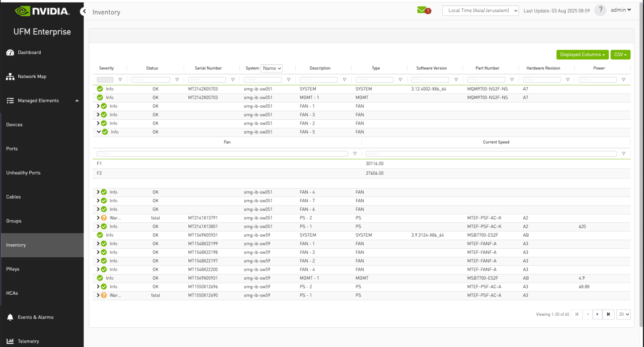The height and width of the screenshot is (347, 644).
Task: Export the table via the CSV button
Action: (621, 54)
